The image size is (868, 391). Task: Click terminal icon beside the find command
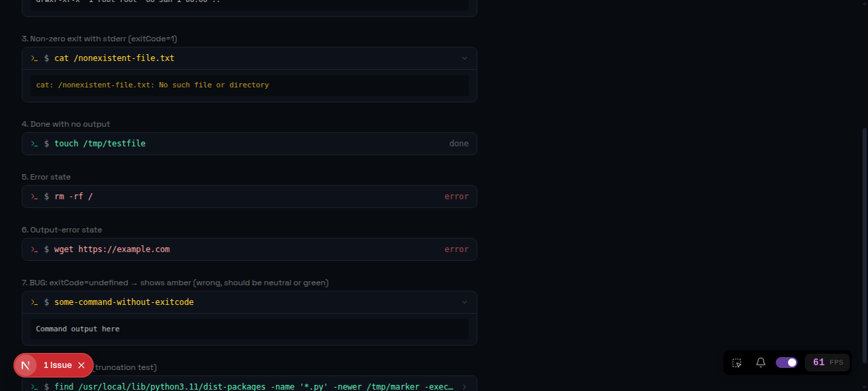[x=34, y=387]
